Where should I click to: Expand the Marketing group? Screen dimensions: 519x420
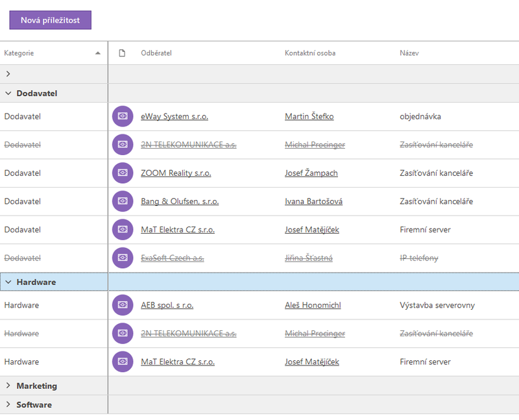[x=8, y=386]
